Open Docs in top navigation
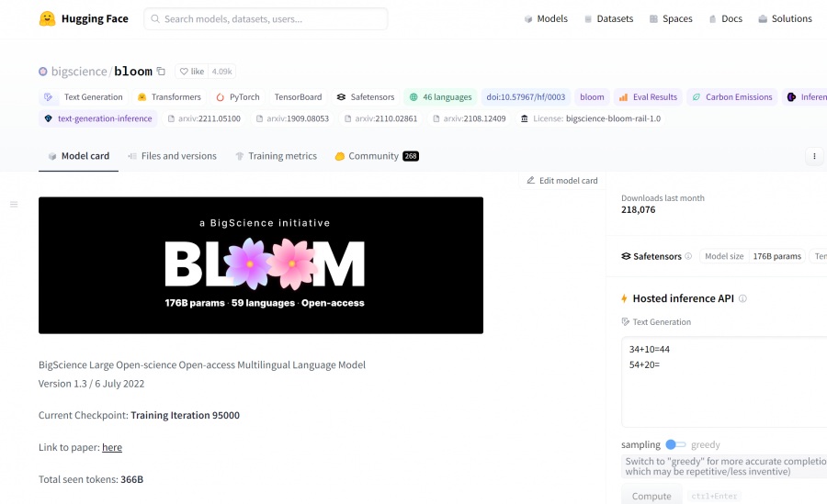The width and height of the screenshot is (827, 504). coord(725,19)
